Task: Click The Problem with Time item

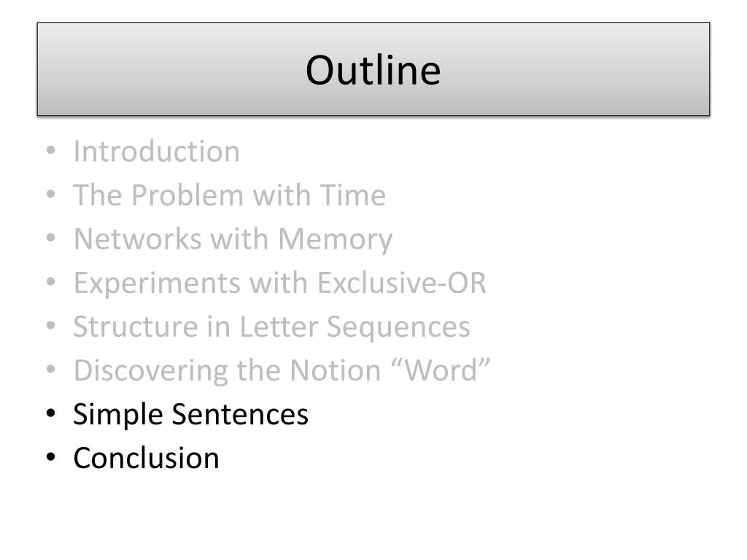Action: 229,195
